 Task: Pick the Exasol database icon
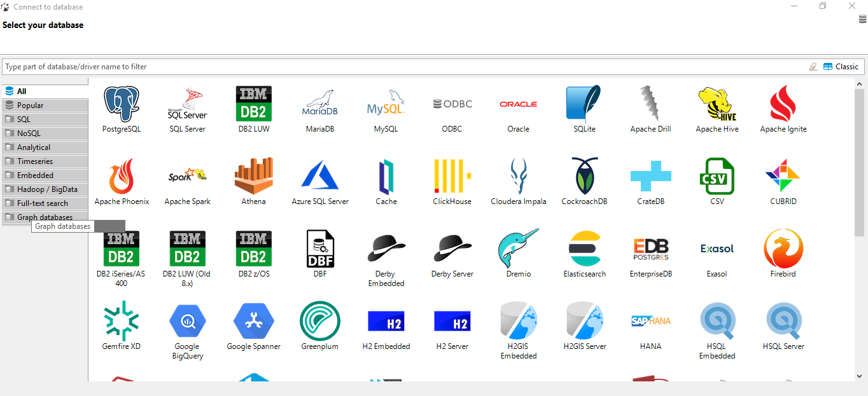tap(717, 249)
